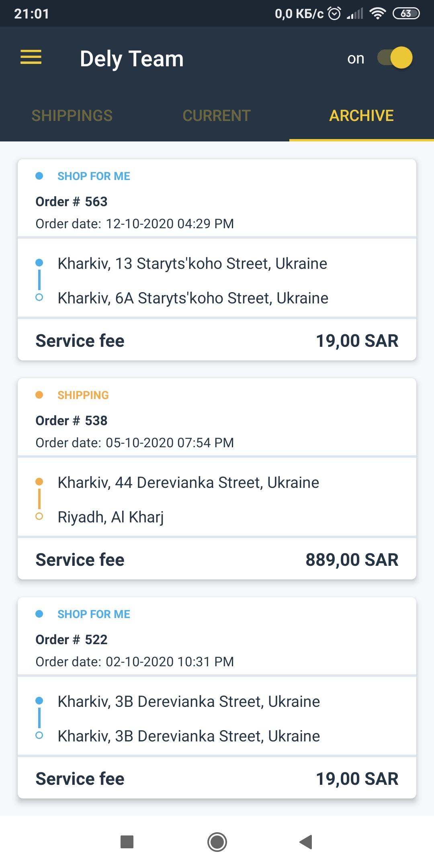
Task: Switch to the CURRENT tab
Action: click(217, 116)
